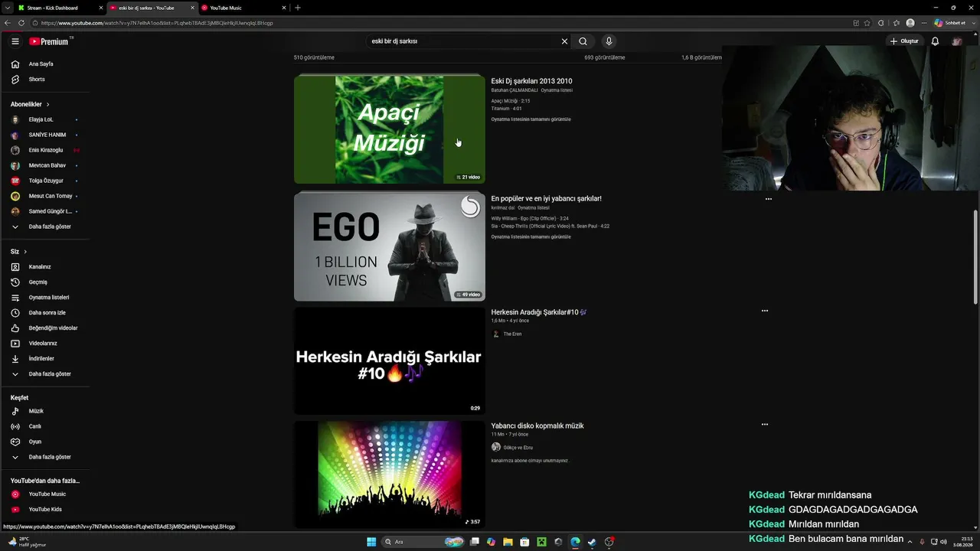
Task: Open the Edge profile icon
Action: [910, 23]
